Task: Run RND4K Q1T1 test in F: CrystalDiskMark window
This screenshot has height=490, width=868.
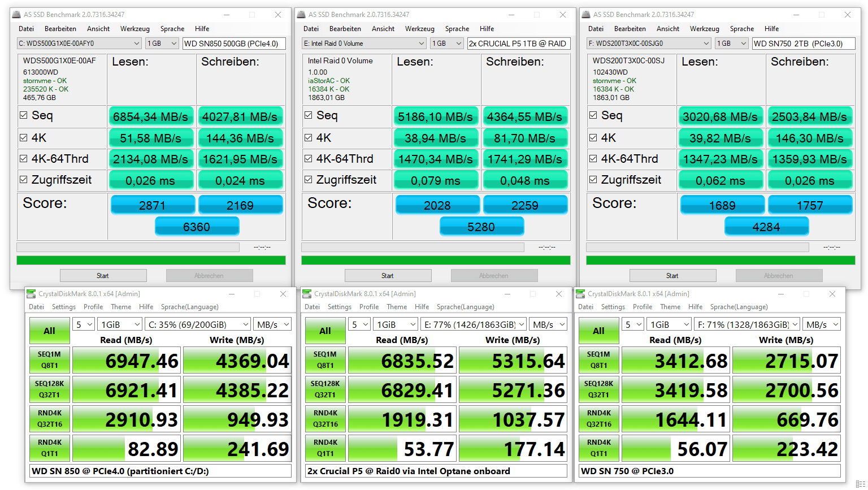Action: tap(599, 448)
